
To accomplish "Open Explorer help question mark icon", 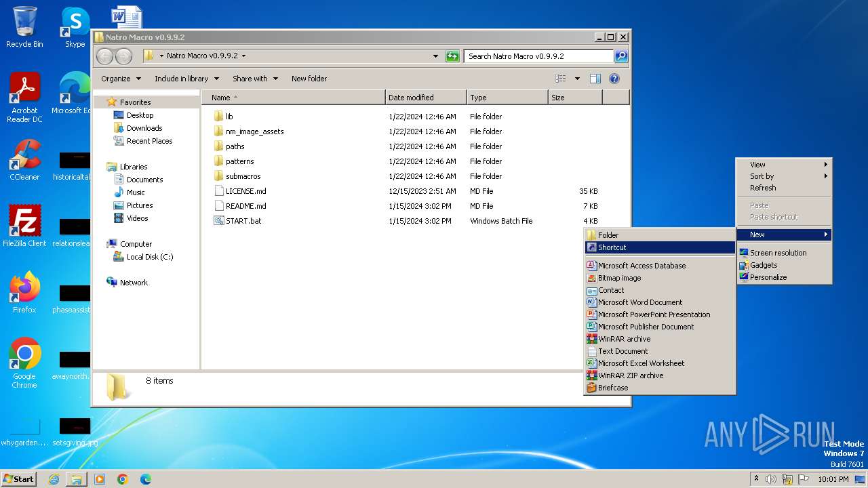I will point(614,79).
